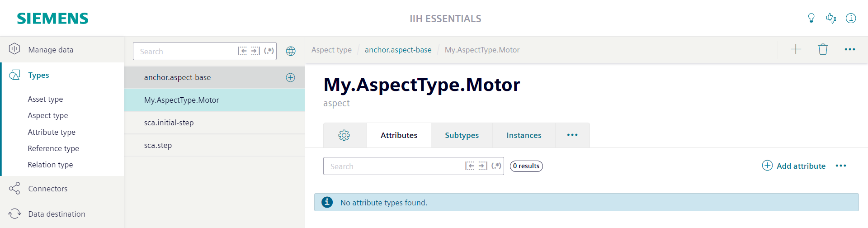Viewport: 868px width, 228px height.
Task: Open the settings gear tab
Action: [344, 135]
